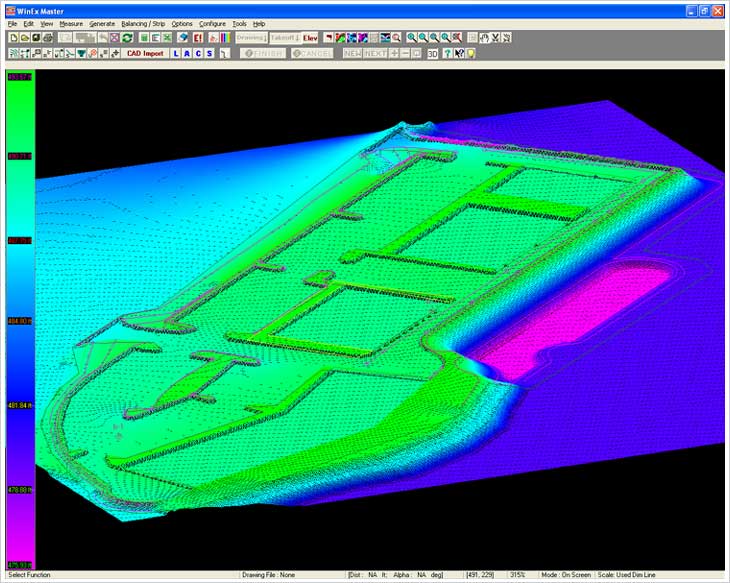Click the cross-section profile icon

point(385,38)
